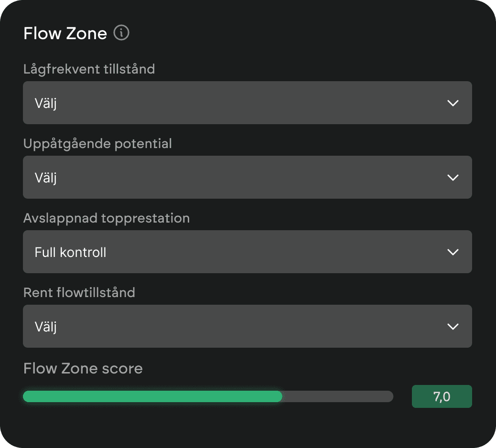Click the Rent flowtillstånd label
The height and width of the screenshot is (448, 496).
pos(79,292)
